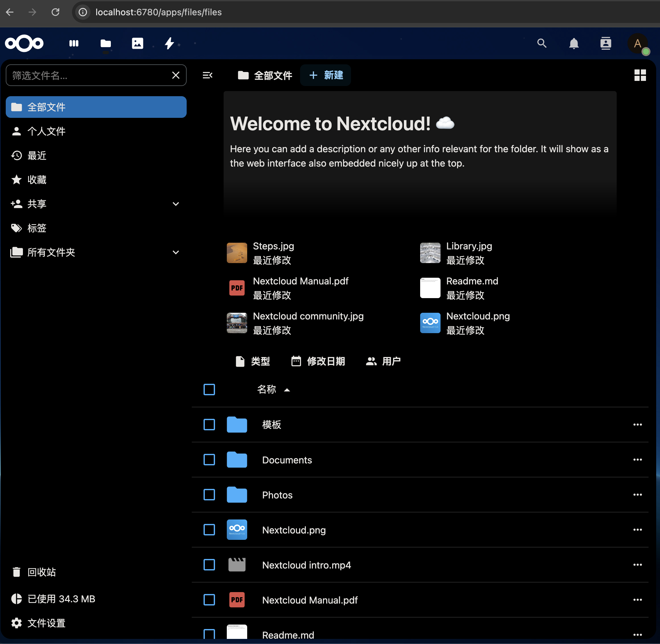The height and width of the screenshot is (644, 660).
Task: Click the 已使用 34.3 MB storage indicator
Action: coord(96,599)
